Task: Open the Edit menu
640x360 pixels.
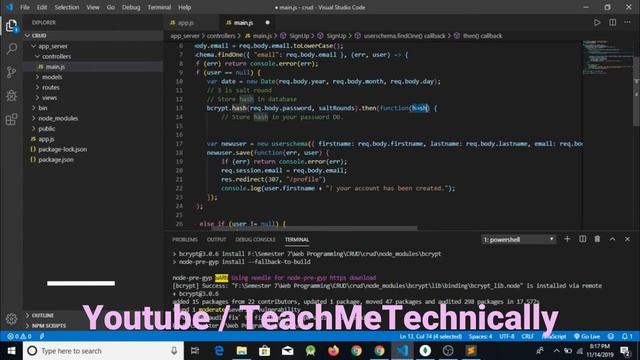Action: pos(42,7)
